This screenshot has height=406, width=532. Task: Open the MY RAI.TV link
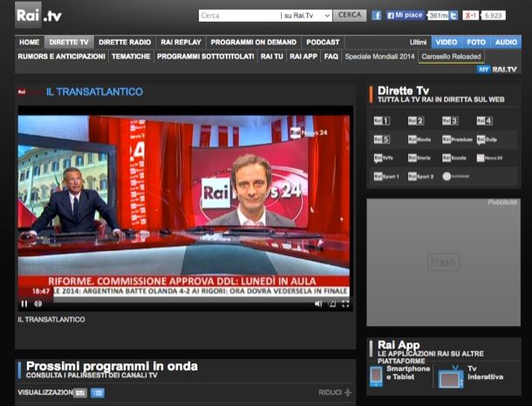pyautogui.click(x=497, y=70)
